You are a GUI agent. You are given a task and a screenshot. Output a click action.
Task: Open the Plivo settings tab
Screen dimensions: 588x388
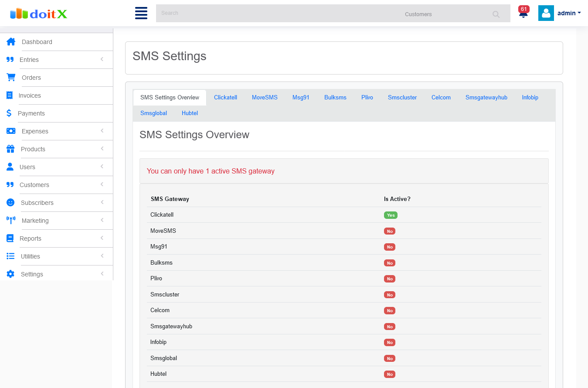coord(367,98)
